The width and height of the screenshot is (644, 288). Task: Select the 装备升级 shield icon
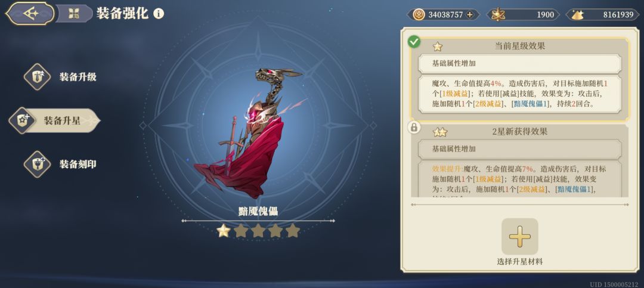[38, 77]
